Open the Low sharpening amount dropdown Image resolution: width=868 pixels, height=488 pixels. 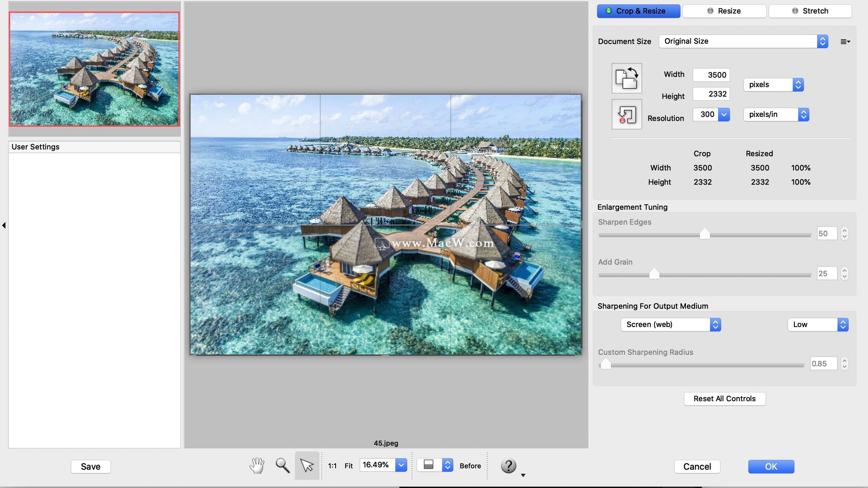(818, 325)
